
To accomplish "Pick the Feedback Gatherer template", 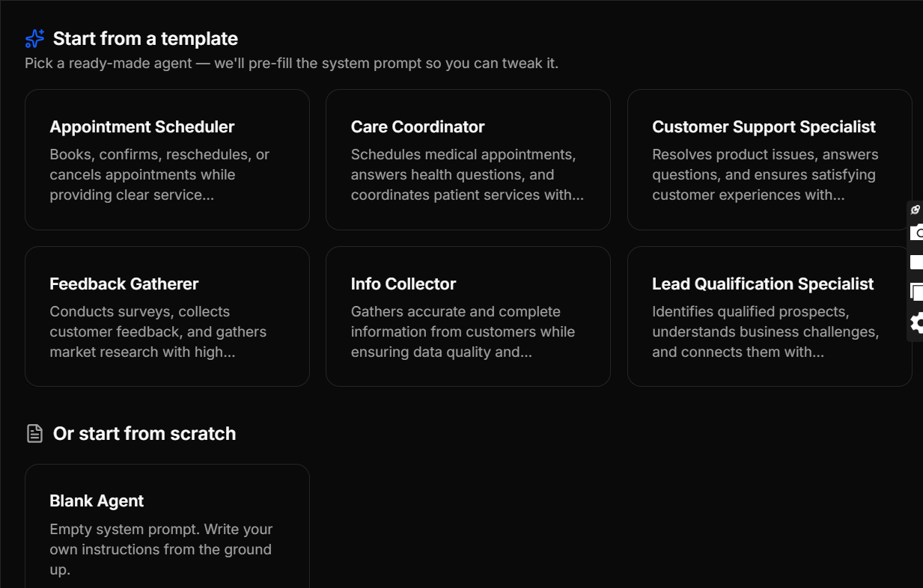I will (x=167, y=316).
